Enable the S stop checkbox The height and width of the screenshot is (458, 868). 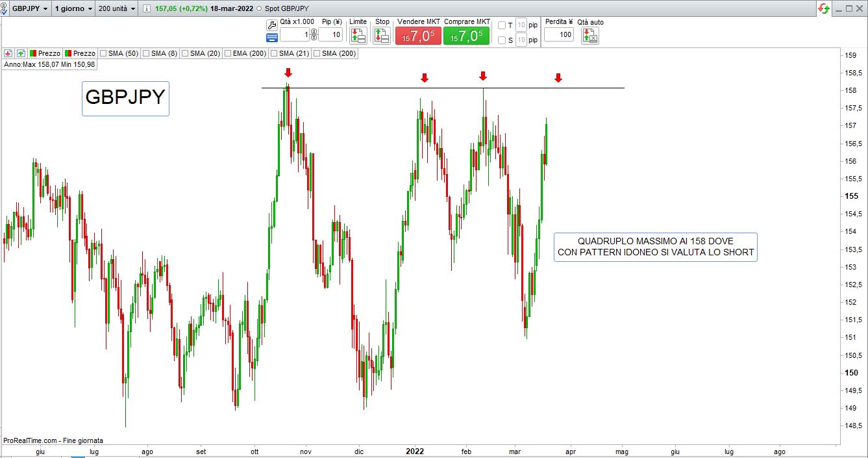tap(501, 40)
